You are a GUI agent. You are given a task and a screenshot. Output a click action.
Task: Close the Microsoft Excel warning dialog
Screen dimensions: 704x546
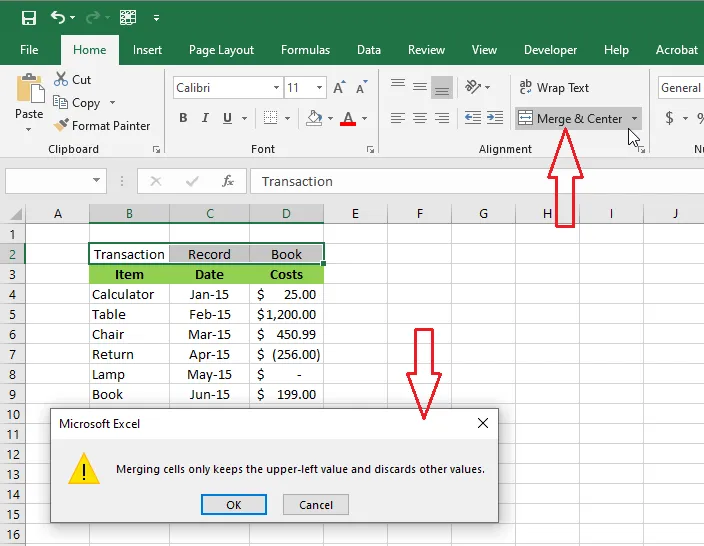(483, 423)
